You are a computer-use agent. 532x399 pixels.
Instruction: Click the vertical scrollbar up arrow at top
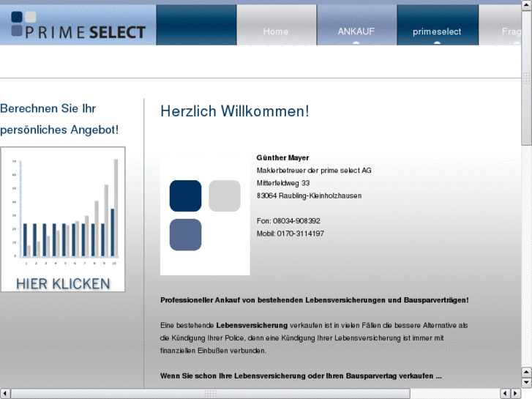coord(527,5)
